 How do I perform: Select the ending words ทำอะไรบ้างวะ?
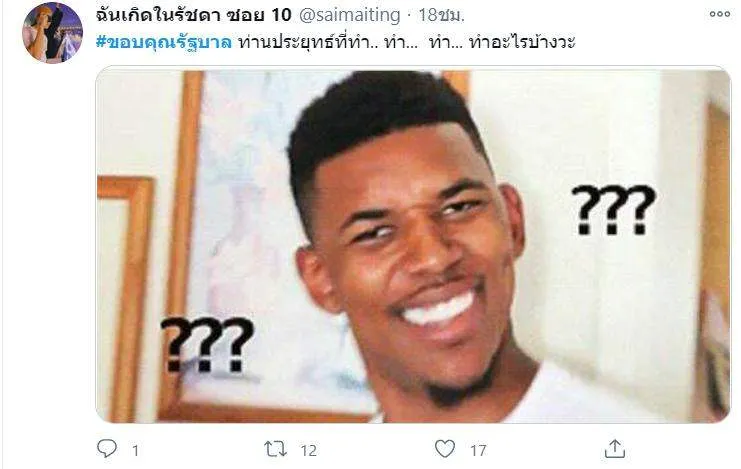[x=522, y=42]
